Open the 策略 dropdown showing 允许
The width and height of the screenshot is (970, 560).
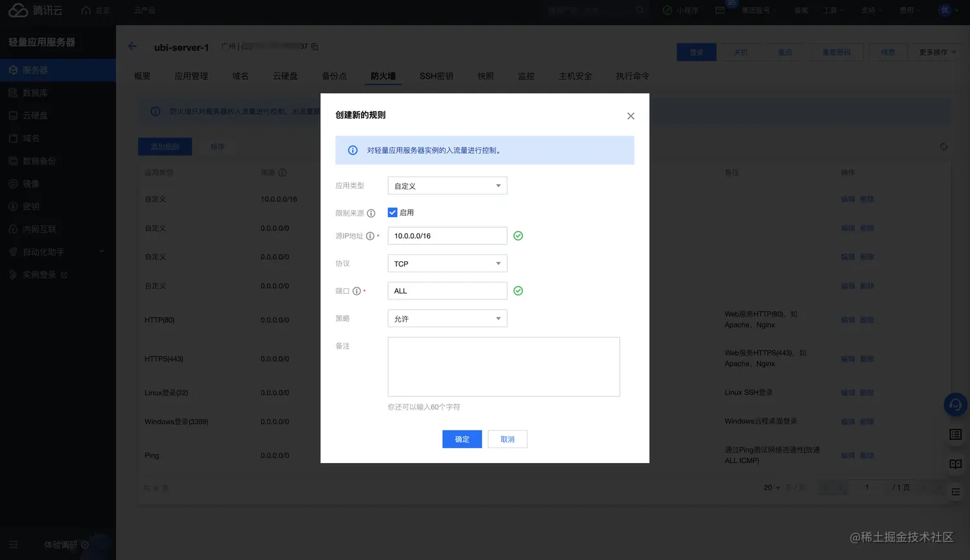[x=447, y=318]
